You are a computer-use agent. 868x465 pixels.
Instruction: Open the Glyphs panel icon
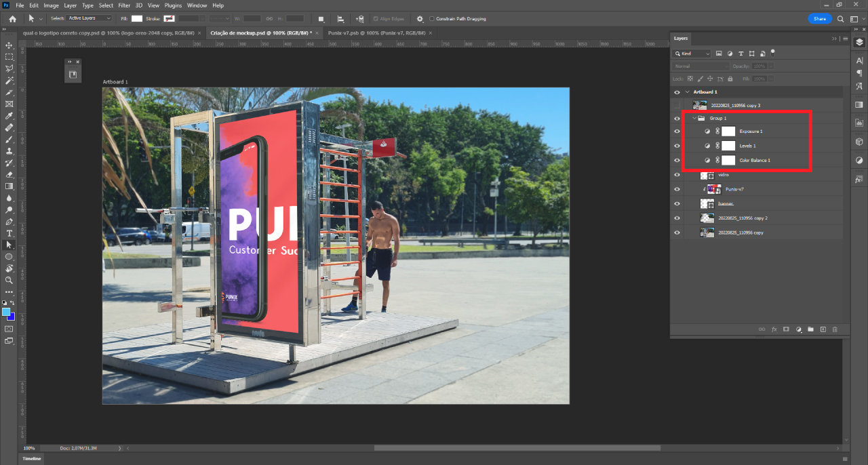click(859, 86)
